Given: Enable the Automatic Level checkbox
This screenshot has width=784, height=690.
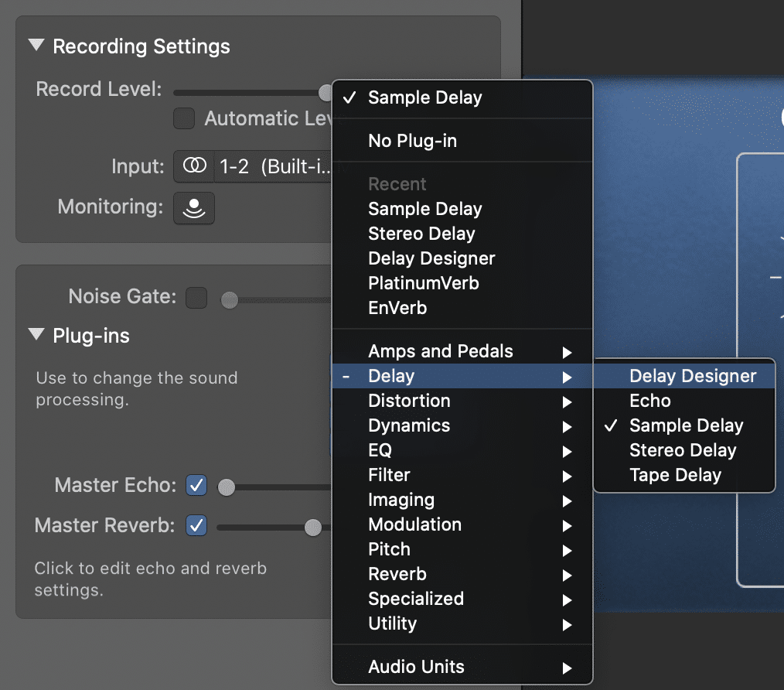Looking at the screenshot, I should click(x=183, y=118).
